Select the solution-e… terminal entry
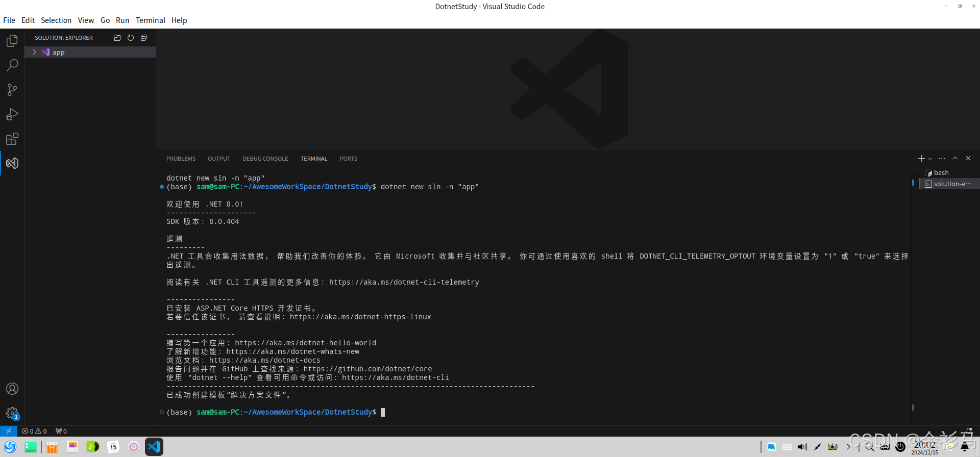The image size is (980, 457). [x=949, y=184]
